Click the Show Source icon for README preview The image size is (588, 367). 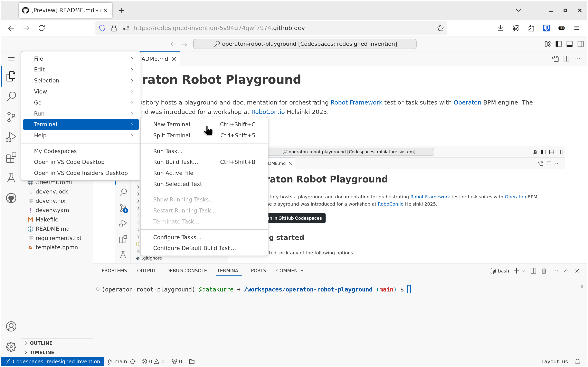click(556, 59)
